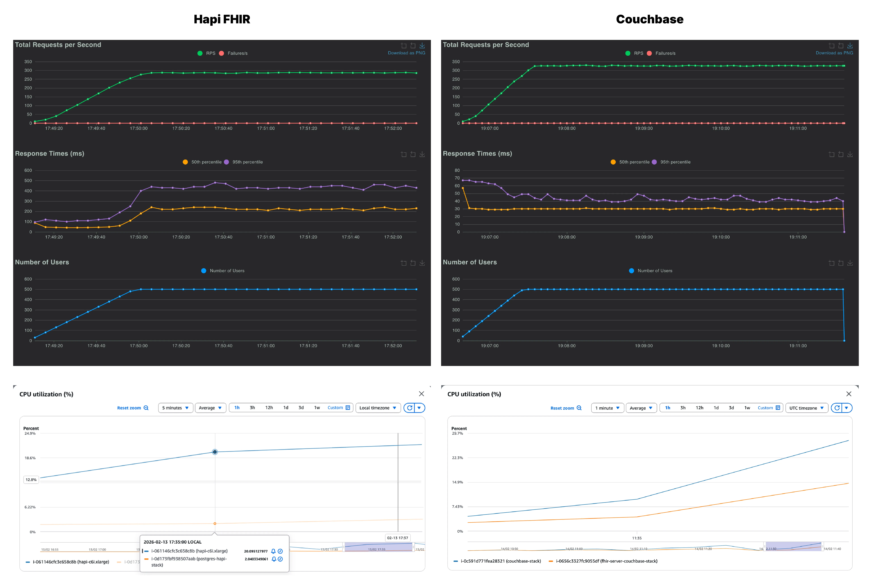Download Hapi FHIR RPS chart as PNG
This screenshot has width=872, height=588.
[422, 45]
